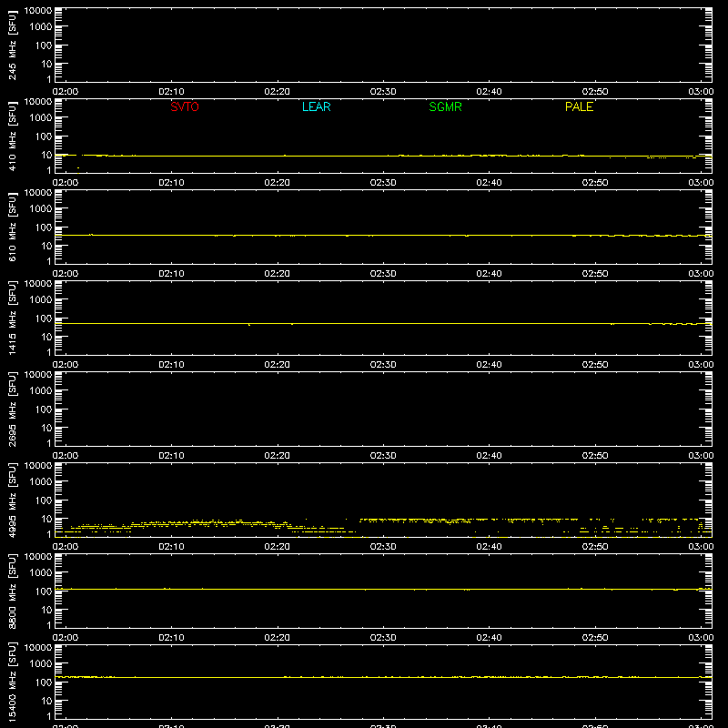Click the 02:40 tick label under 410 MHz plot
The width and height of the screenshot is (728, 728).
[489, 183]
